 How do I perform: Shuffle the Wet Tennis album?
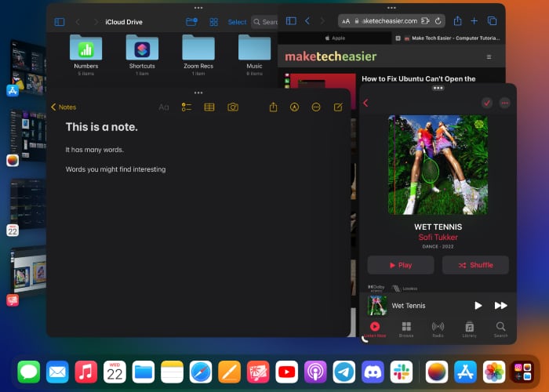click(x=475, y=265)
